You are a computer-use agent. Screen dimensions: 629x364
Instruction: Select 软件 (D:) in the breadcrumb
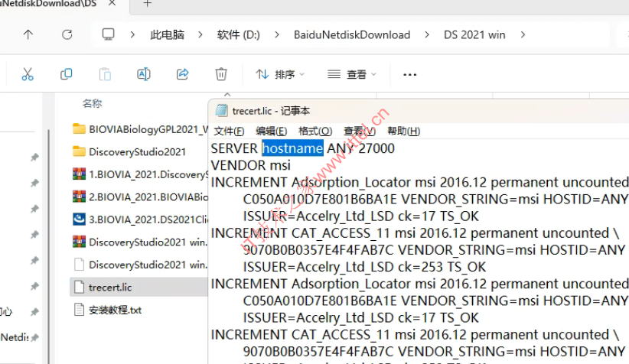pyautogui.click(x=238, y=35)
